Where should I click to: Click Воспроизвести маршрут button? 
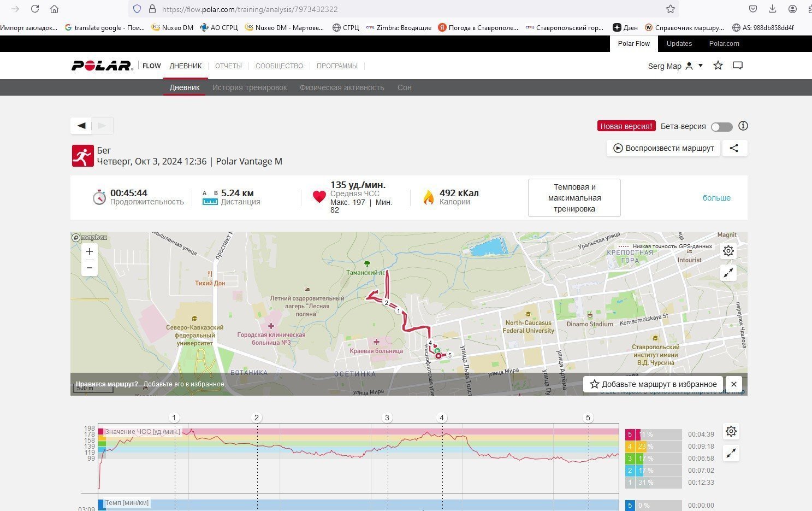tap(663, 148)
